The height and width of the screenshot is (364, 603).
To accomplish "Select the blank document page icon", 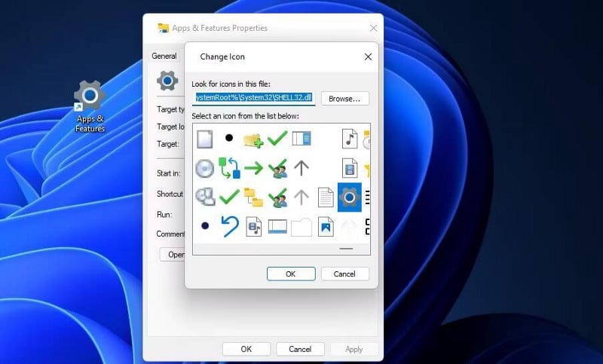I will click(x=204, y=139).
